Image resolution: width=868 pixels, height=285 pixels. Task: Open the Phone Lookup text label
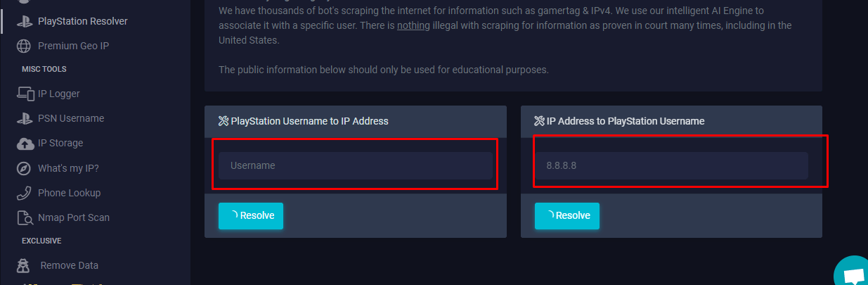click(69, 193)
